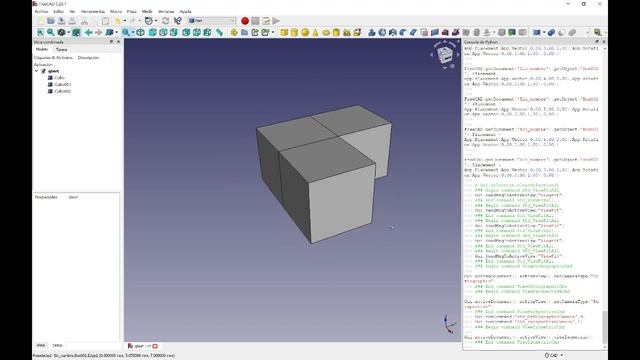The image size is (640, 360).
Task: Click the New document icon
Action: point(40,21)
